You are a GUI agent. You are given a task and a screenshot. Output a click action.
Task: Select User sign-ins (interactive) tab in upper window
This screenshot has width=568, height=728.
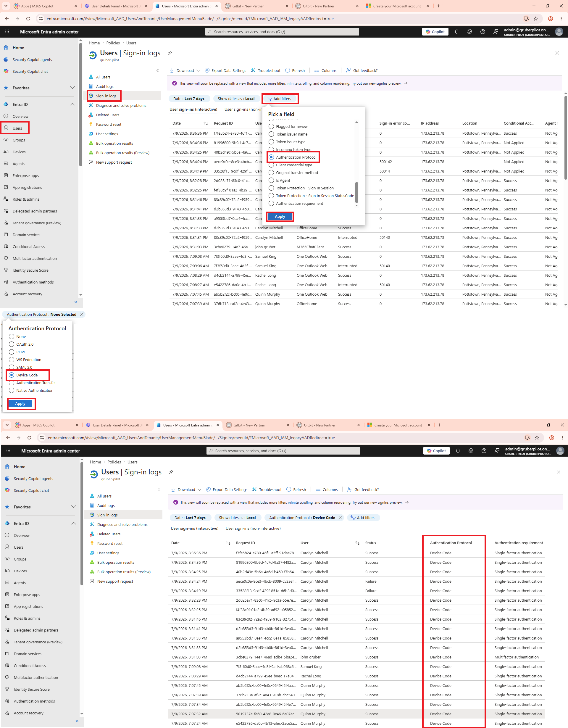click(x=193, y=109)
